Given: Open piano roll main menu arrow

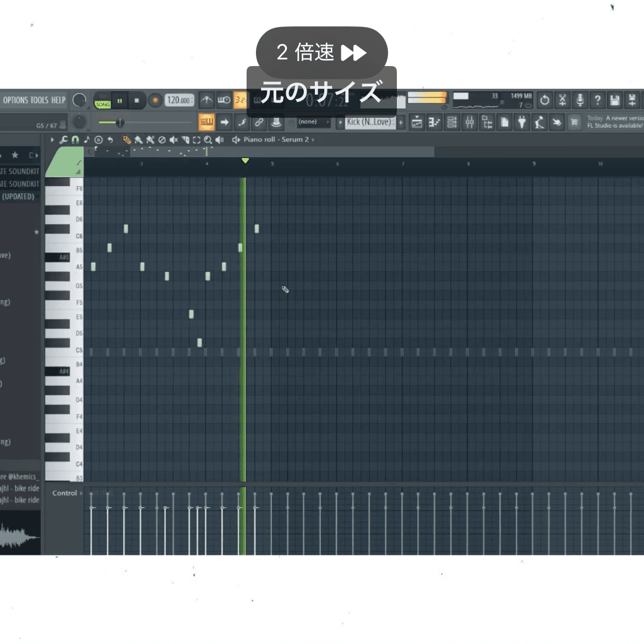Looking at the screenshot, I should click(x=52, y=140).
